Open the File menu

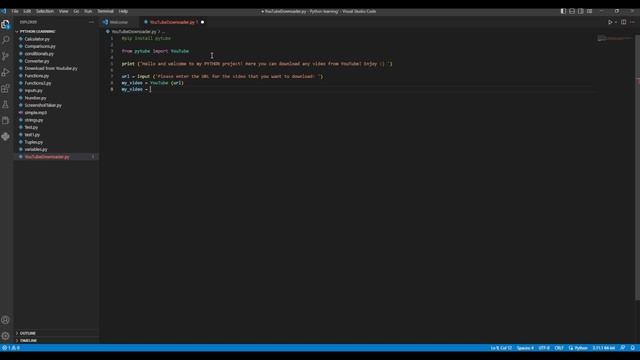[x=15, y=11]
